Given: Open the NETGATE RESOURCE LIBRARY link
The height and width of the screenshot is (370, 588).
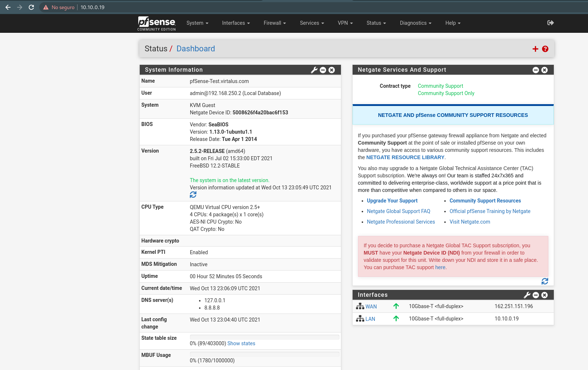Looking at the screenshot, I should 405,157.
